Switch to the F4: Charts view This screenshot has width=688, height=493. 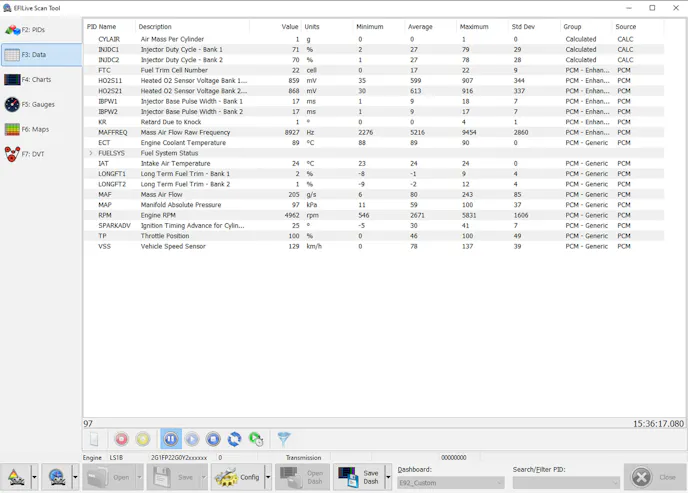(40, 80)
